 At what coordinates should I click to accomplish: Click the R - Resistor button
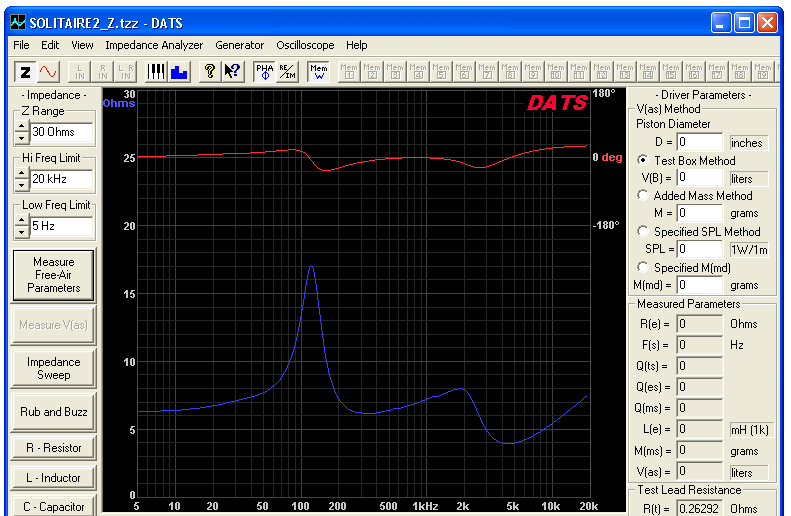(53, 448)
